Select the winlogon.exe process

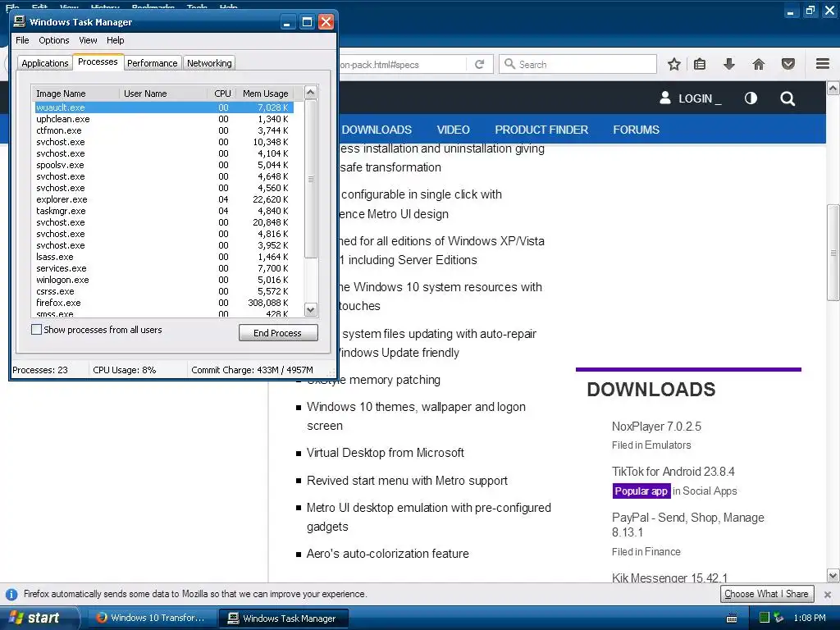coord(164,280)
